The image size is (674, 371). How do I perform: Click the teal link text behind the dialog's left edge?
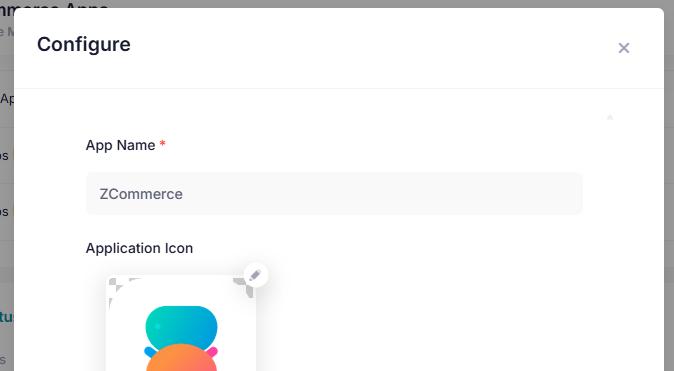7,317
